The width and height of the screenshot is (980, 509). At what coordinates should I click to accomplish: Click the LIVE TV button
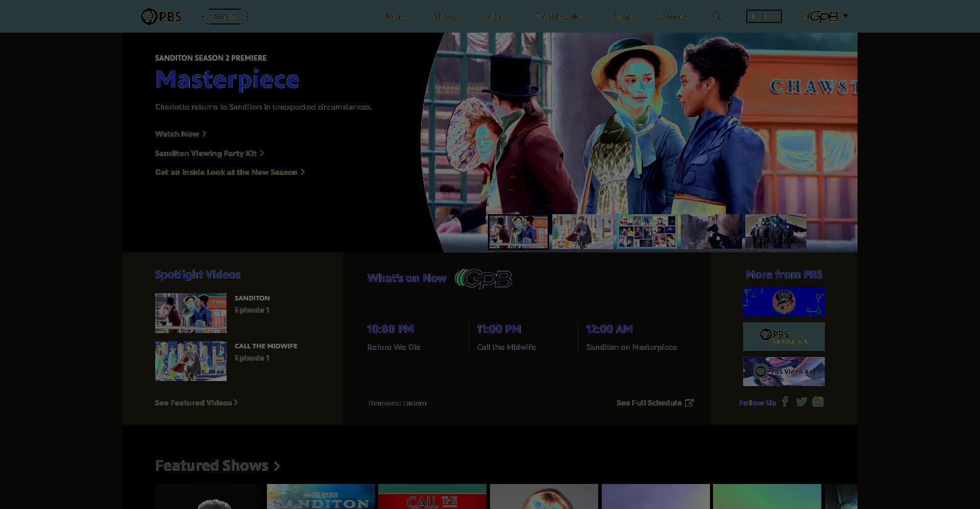(x=764, y=16)
